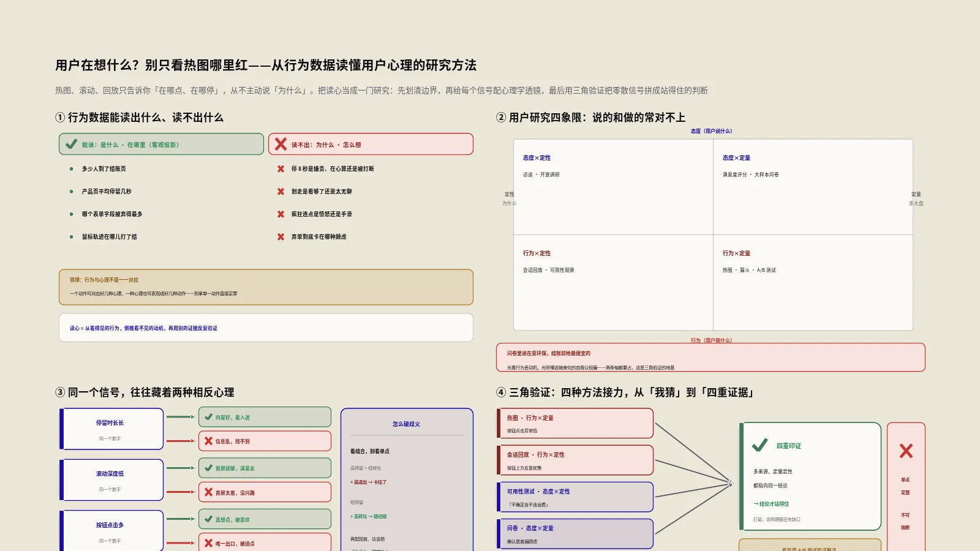Click the green bullet before 产品页平均停留几秒
This screenshot has height=551, width=980.
[72, 192]
